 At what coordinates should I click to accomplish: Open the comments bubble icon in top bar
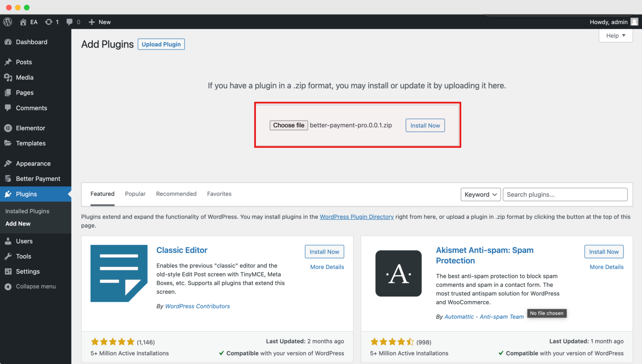68,22
